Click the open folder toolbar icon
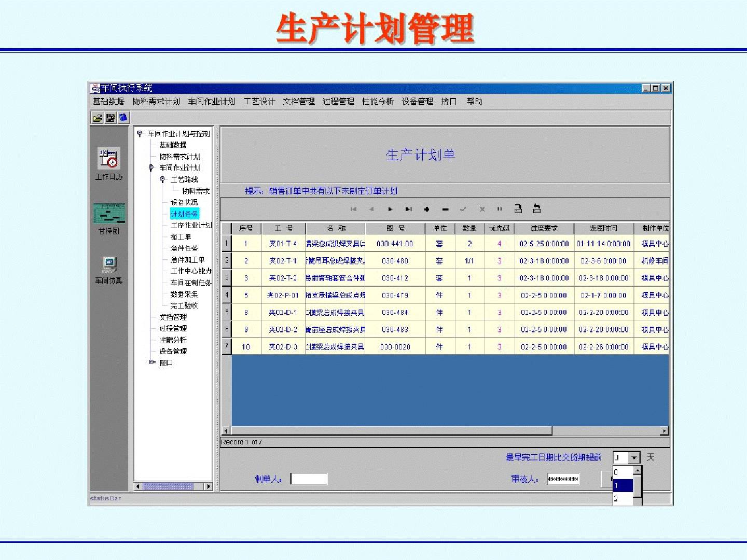 click(97, 118)
